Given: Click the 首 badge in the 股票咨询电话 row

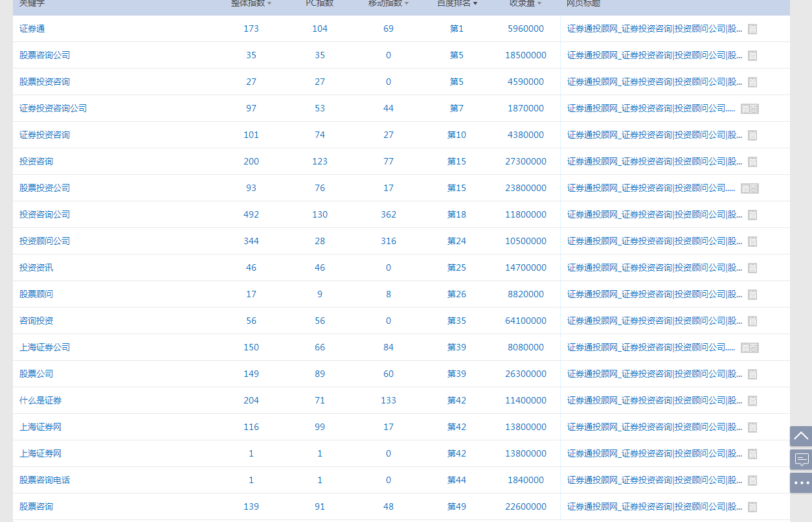Looking at the screenshot, I should click(x=752, y=481).
